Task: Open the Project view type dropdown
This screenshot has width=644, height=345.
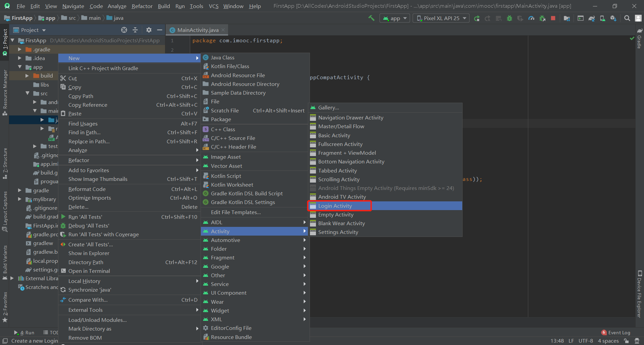Action: tap(29, 30)
